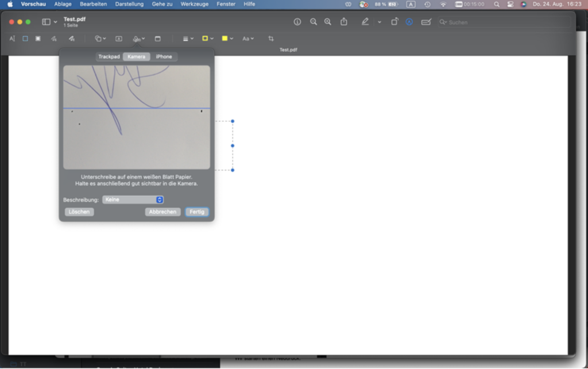Click the date and time display
This screenshot has height=369, width=588.
[557, 5]
